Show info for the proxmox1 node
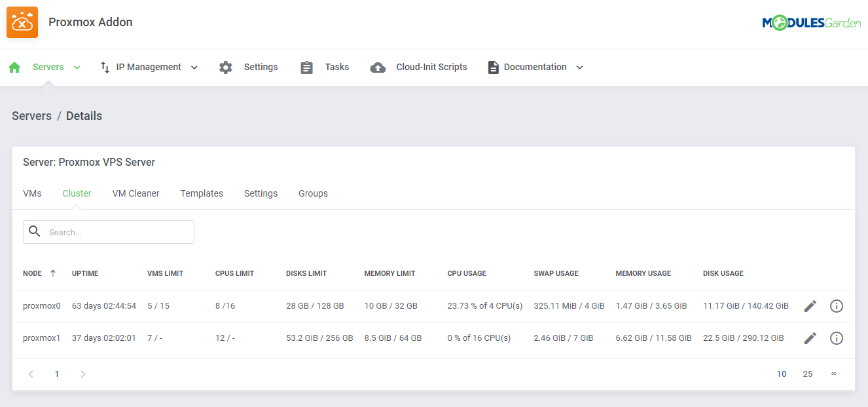Viewport: 868px width, 407px height. point(837,338)
